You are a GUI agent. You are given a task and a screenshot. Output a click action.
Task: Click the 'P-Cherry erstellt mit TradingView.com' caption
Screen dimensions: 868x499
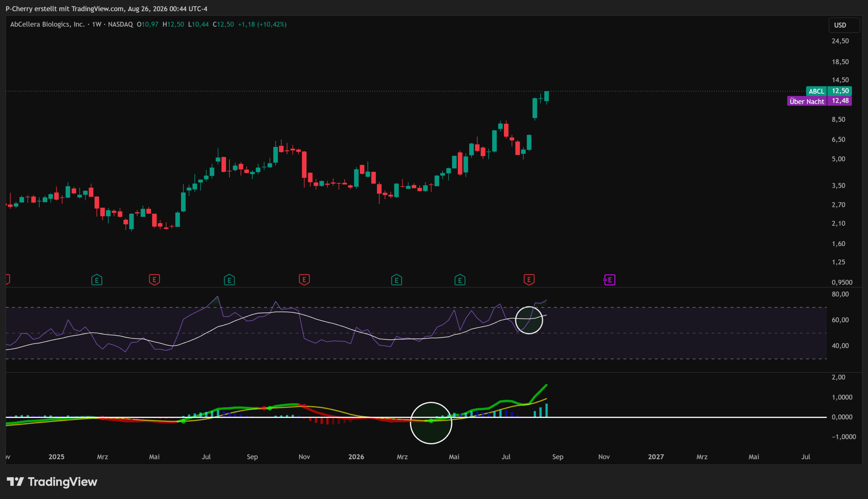point(64,8)
